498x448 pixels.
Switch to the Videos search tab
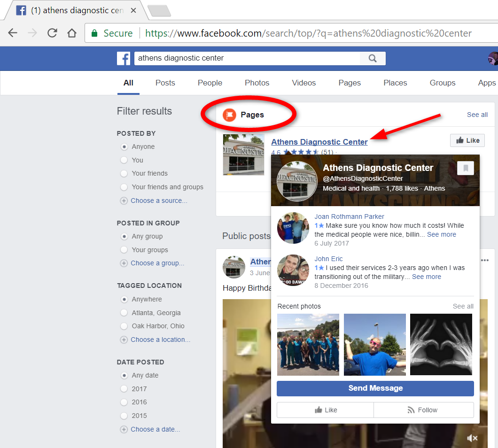tap(304, 83)
